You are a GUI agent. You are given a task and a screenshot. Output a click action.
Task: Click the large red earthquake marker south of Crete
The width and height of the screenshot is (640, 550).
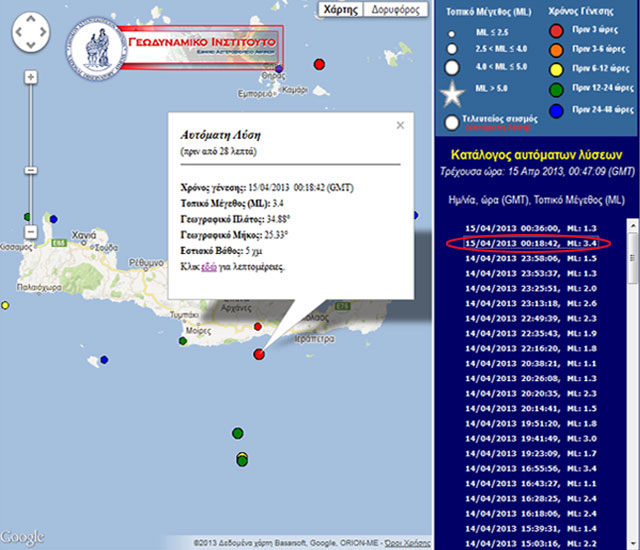click(x=260, y=354)
